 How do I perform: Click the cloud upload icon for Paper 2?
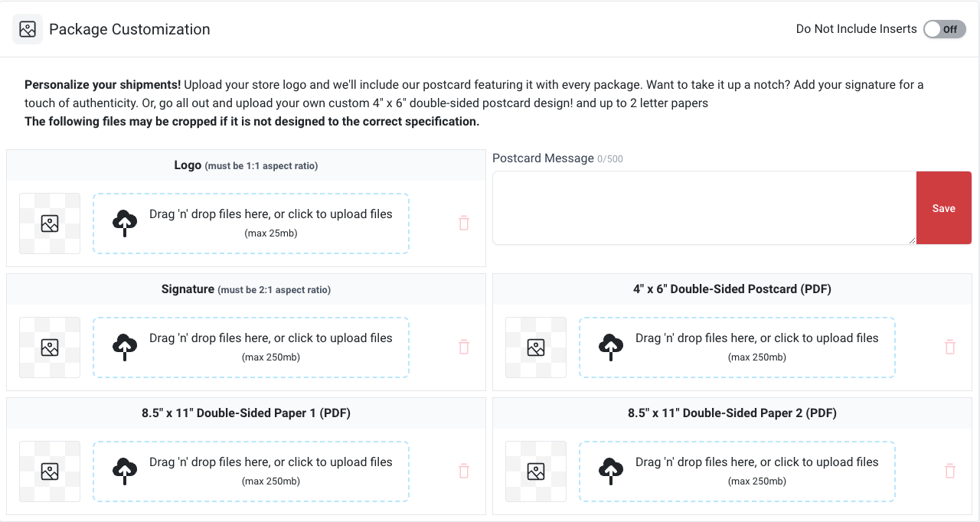pos(611,471)
